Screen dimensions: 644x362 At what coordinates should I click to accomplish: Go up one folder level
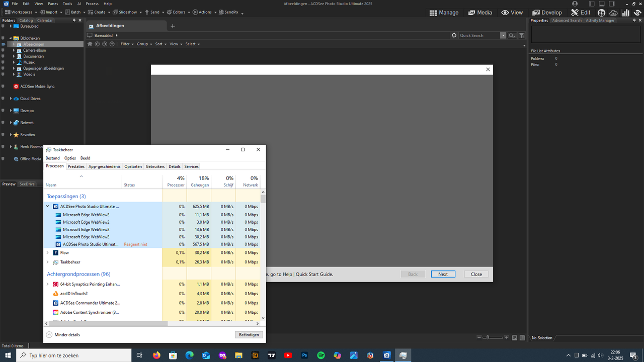112,44
